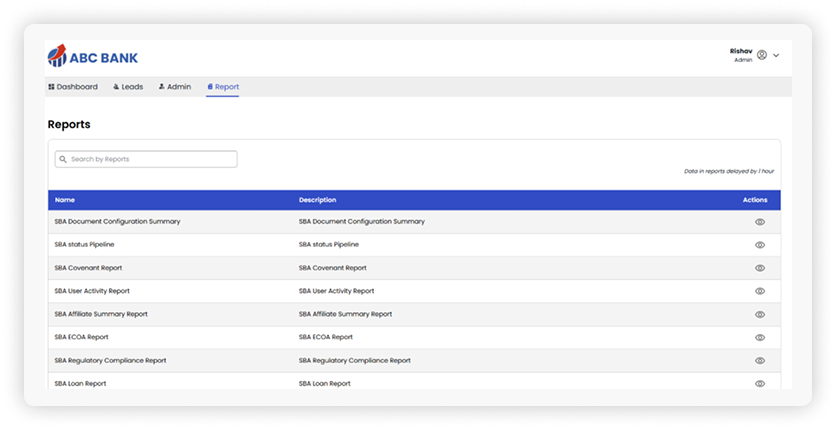Click the Description column header
This screenshot has width=836, height=430.
click(317, 200)
